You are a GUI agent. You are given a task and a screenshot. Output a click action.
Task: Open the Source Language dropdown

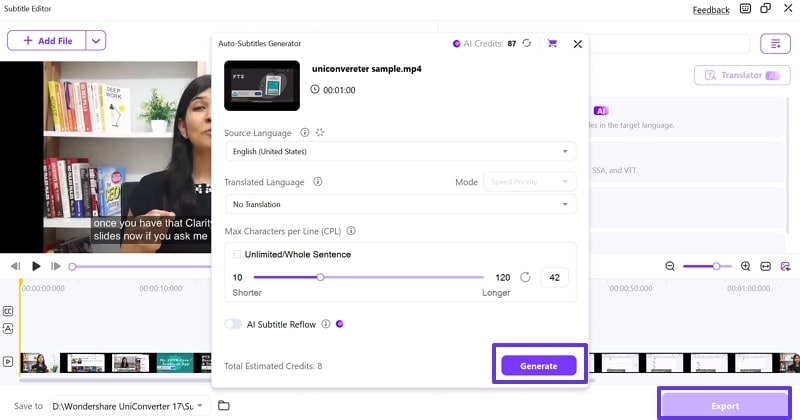401,152
